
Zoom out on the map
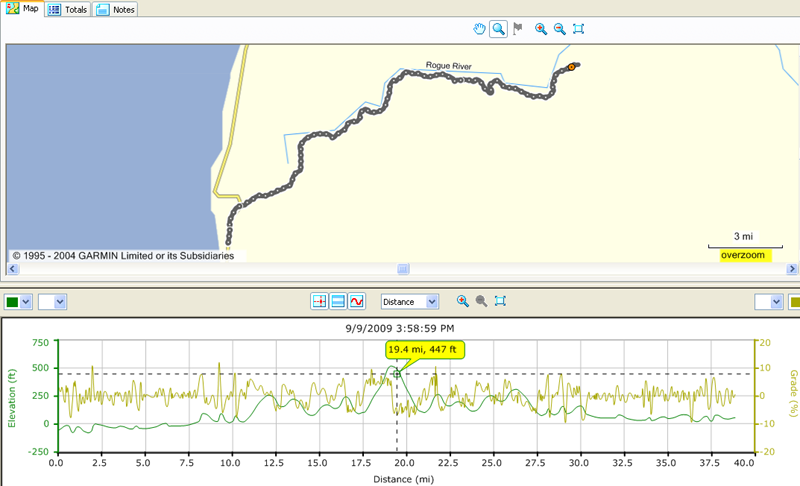560,29
